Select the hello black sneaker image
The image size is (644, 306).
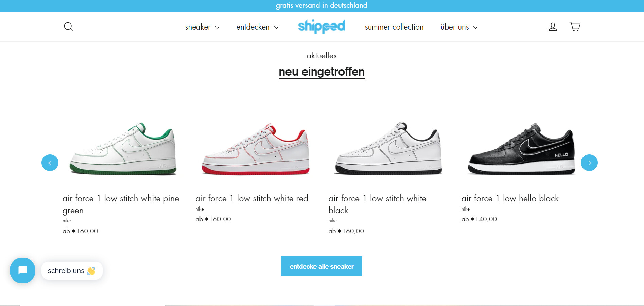point(522,148)
